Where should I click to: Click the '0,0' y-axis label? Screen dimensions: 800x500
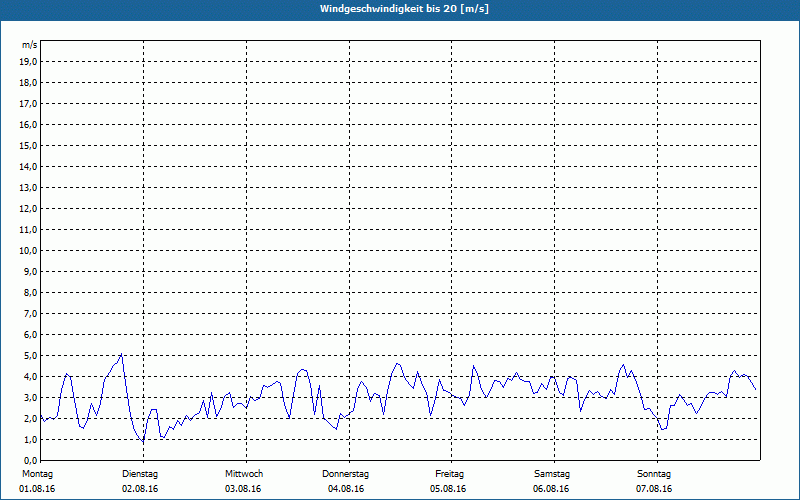30,461
